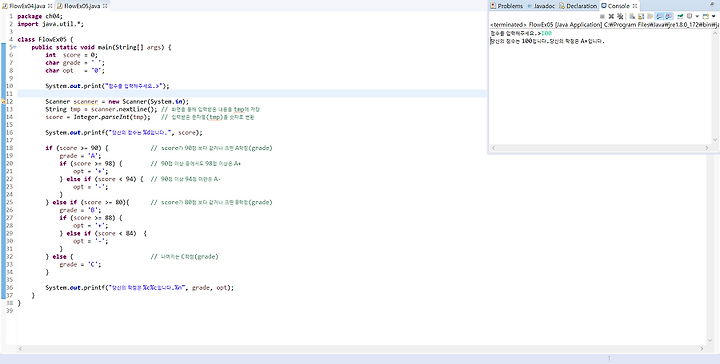
Task: Click the Problems view icon
Action: click(493, 6)
